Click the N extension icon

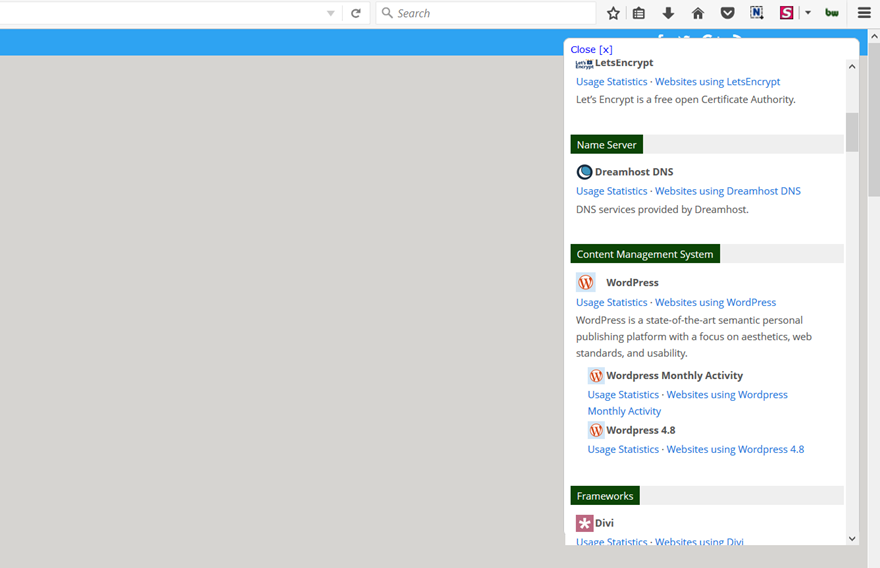[757, 12]
